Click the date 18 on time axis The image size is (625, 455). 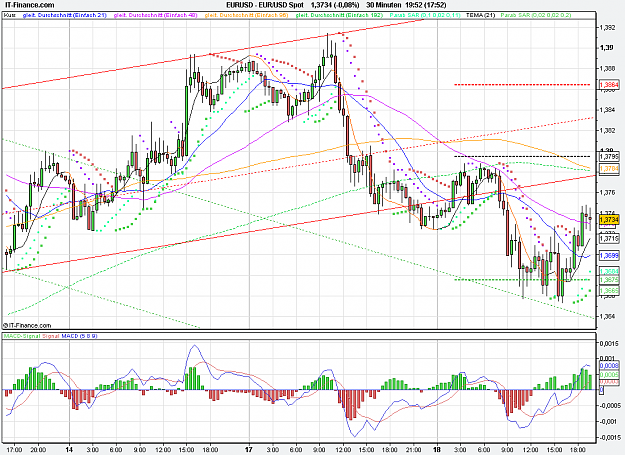[x=437, y=450]
